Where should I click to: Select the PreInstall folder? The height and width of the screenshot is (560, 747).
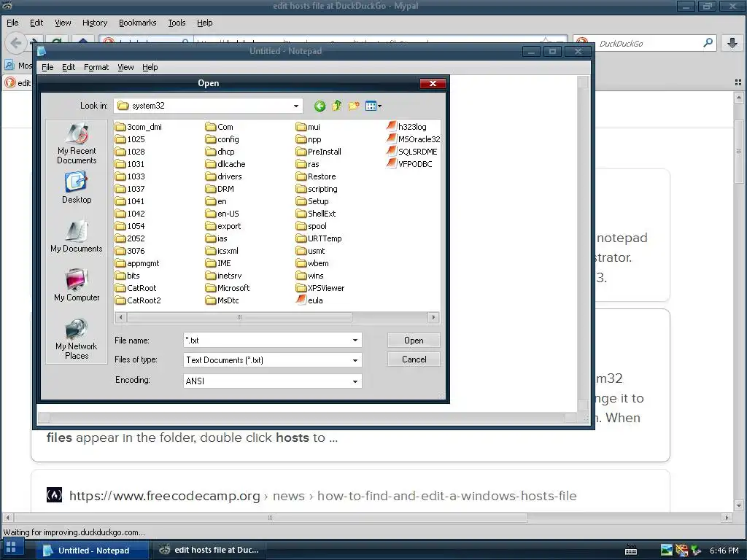319,152
